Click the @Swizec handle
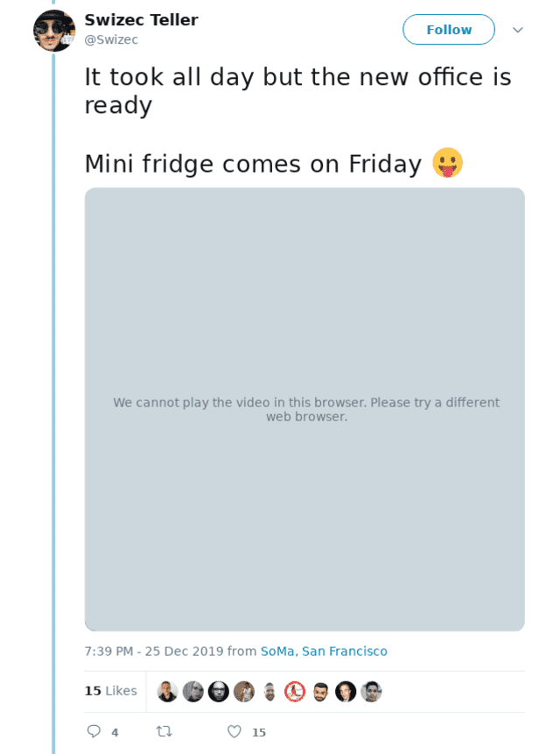 pos(111,39)
